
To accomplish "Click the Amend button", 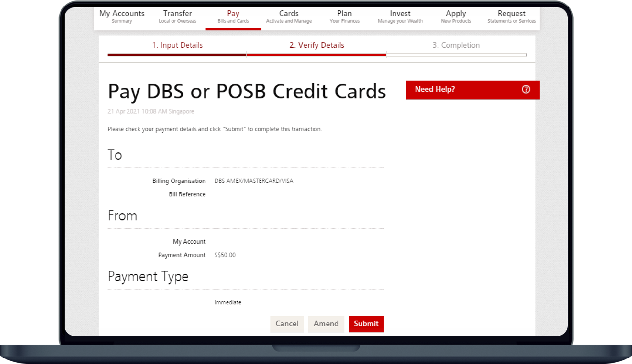I will click(326, 324).
